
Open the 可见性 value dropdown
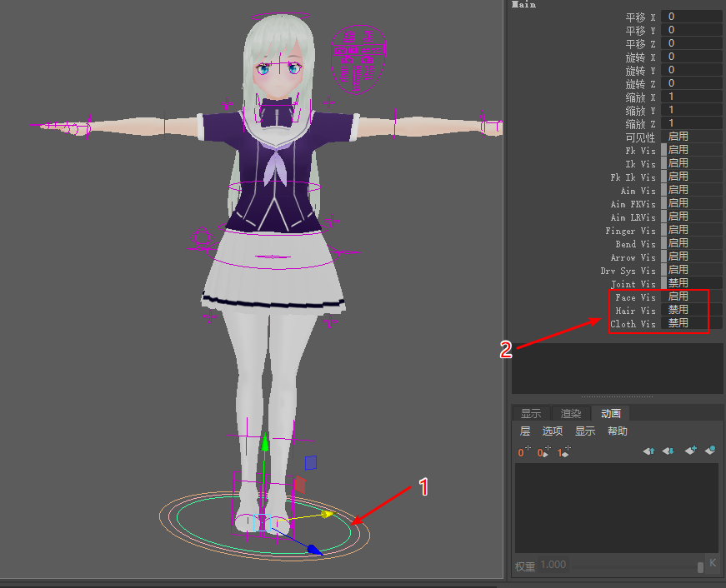point(692,137)
